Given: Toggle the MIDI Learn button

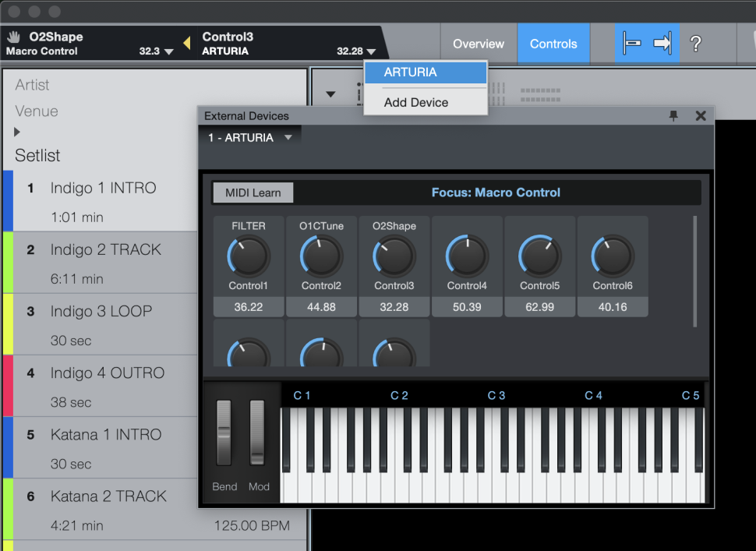Looking at the screenshot, I should 253,192.
